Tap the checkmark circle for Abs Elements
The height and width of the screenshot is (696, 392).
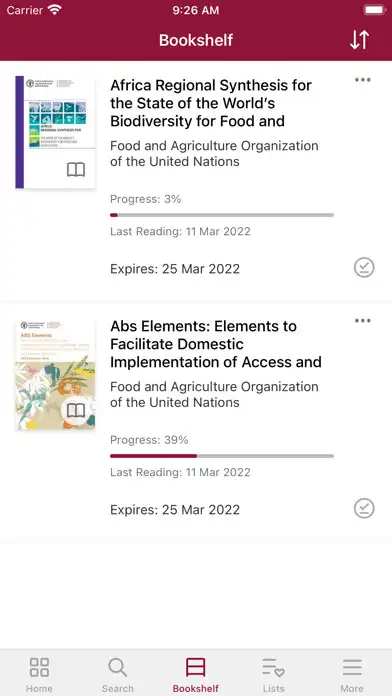[x=364, y=508]
